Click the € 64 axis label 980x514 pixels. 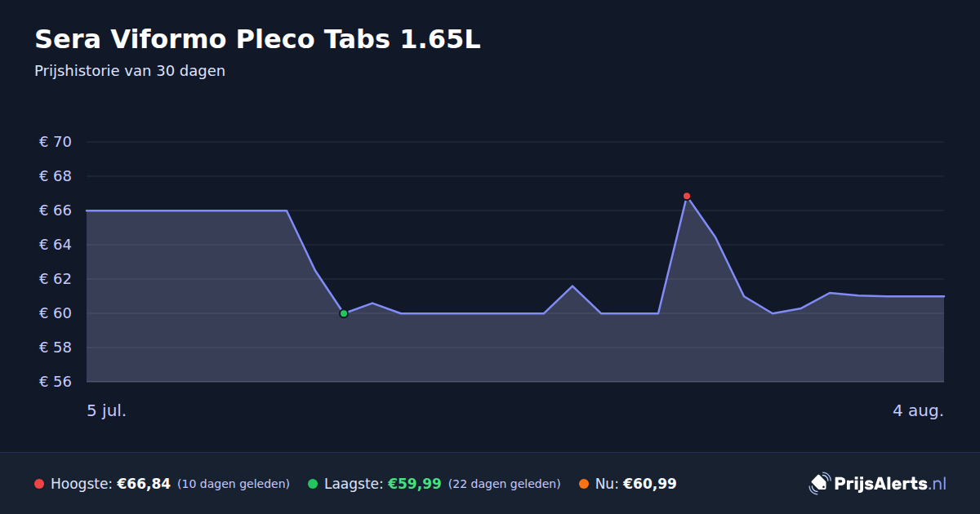click(56, 245)
